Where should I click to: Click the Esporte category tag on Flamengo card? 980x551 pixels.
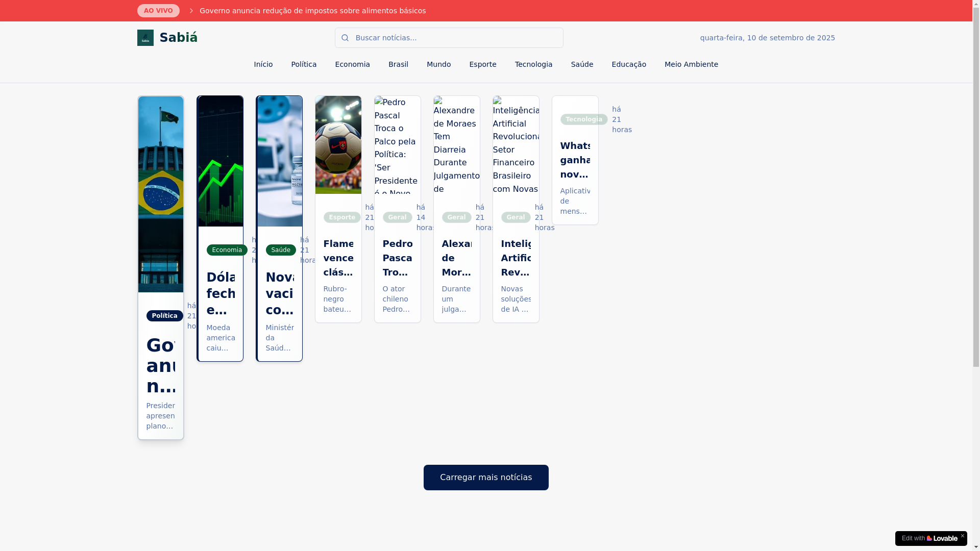(x=342, y=217)
